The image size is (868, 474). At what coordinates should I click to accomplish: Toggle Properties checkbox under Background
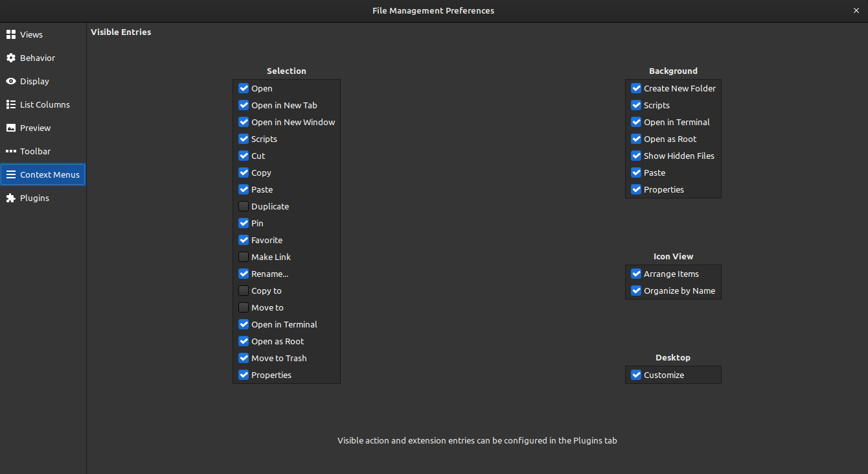(x=636, y=189)
